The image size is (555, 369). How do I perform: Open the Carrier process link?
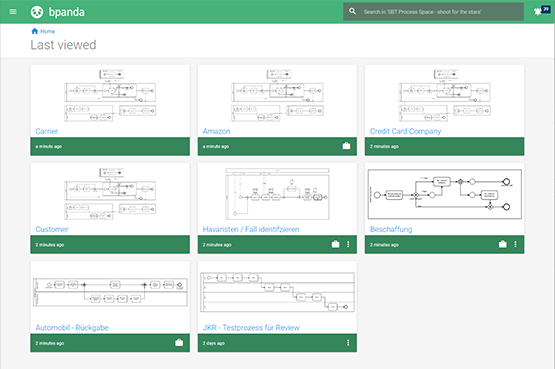click(46, 131)
